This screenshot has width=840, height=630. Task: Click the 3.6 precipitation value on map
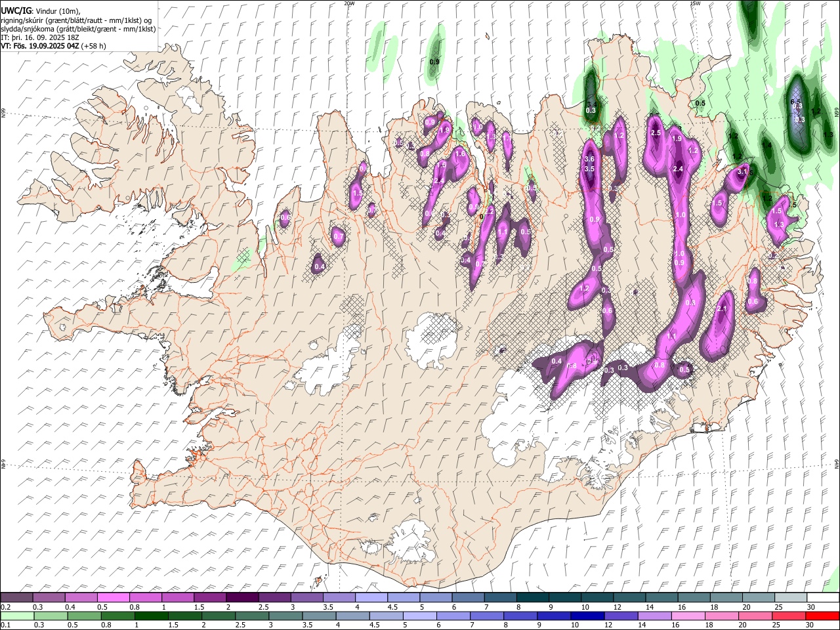point(589,159)
